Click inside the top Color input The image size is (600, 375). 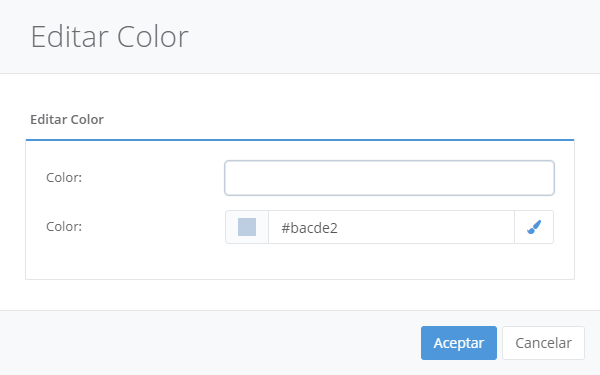pyautogui.click(x=389, y=178)
